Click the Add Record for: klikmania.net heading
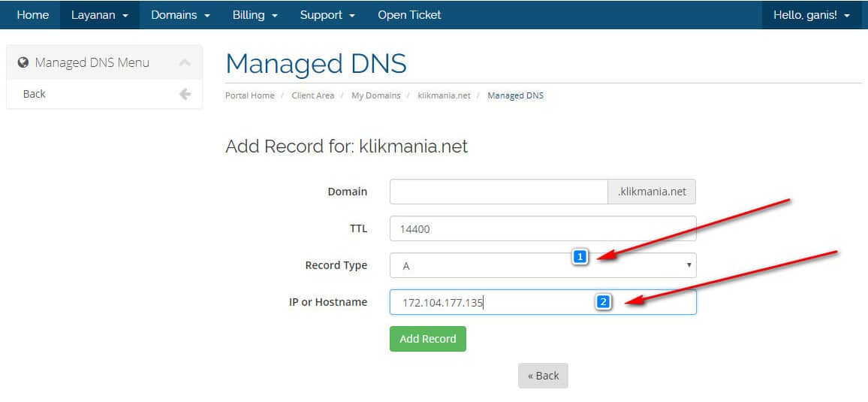The width and height of the screenshot is (868, 402). [x=347, y=147]
